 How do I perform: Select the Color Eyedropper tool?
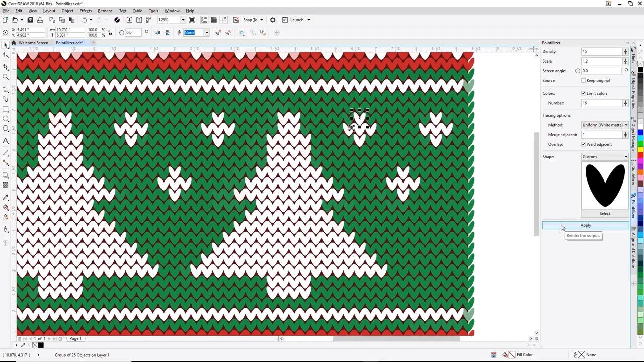[6, 197]
